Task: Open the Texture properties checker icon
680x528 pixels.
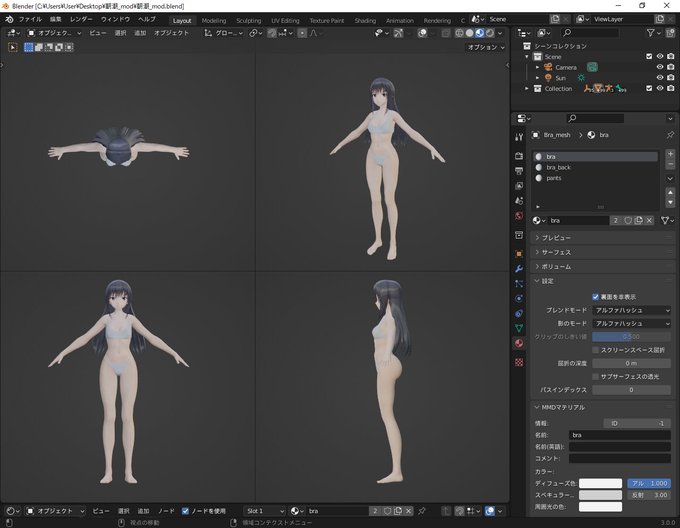Action: [x=519, y=362]
